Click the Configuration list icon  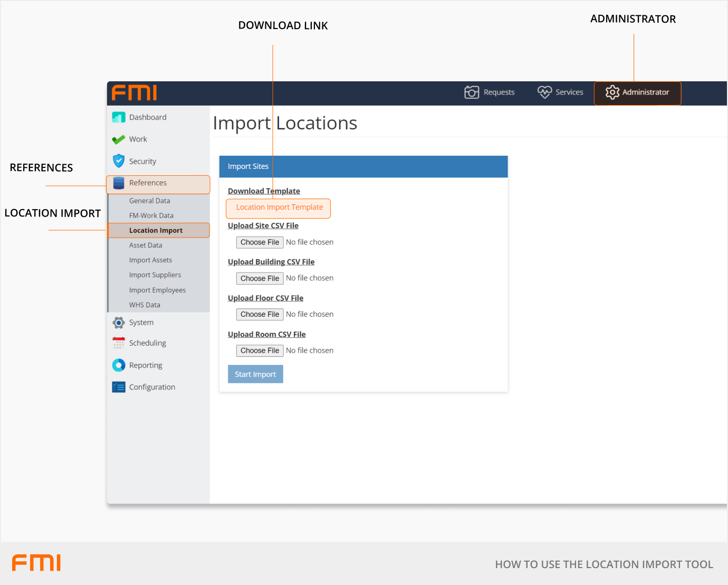pyautogui.click(x=119, y=387)
